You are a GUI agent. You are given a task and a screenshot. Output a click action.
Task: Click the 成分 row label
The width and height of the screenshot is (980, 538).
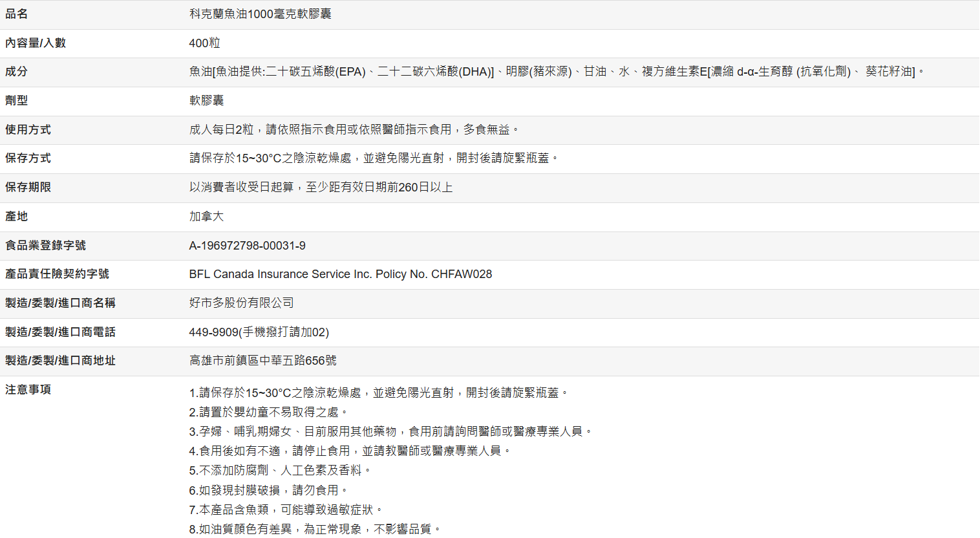(x=16, y=72)
